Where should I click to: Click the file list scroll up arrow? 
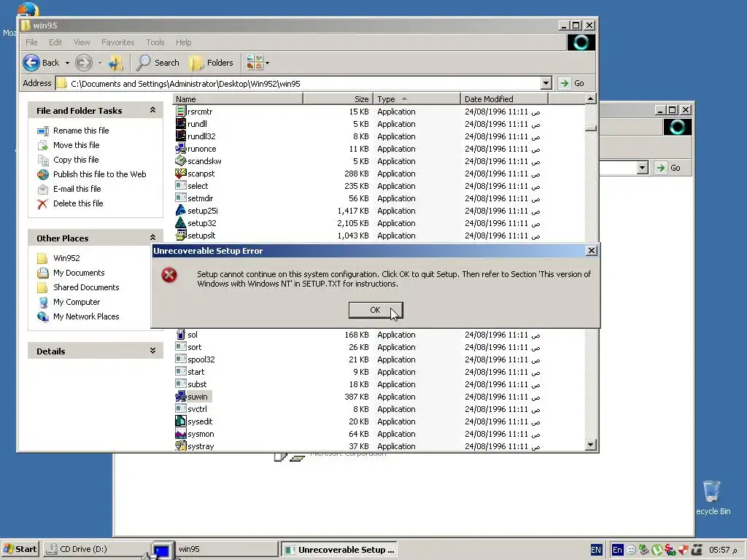(590, 99)
